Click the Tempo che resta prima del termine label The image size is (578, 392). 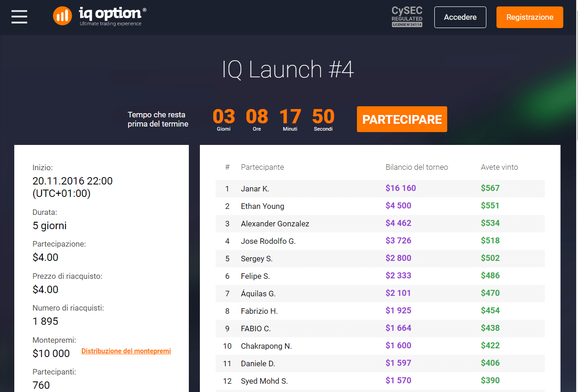click(158, 119)
